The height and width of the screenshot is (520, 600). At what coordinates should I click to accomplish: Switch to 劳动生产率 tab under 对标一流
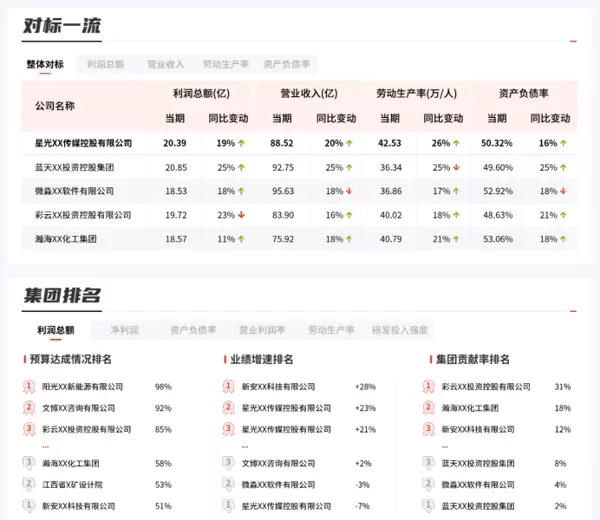coord(225,64)
